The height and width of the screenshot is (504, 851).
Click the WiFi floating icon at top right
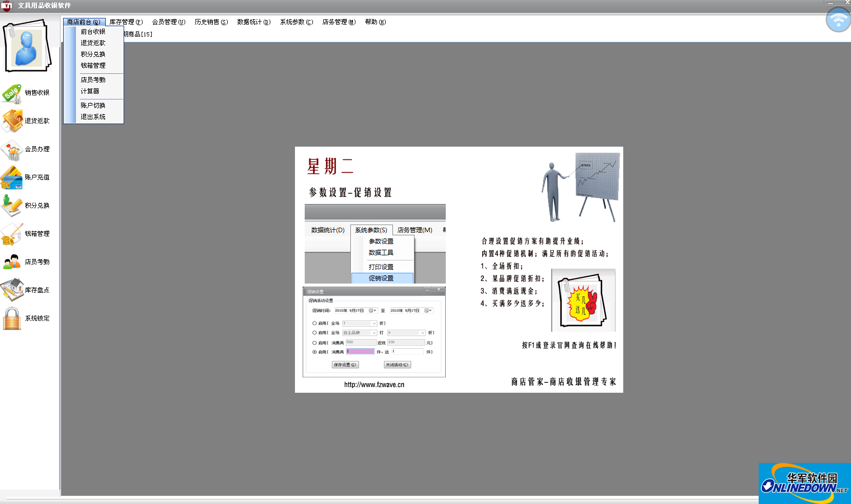click(838, 20)
